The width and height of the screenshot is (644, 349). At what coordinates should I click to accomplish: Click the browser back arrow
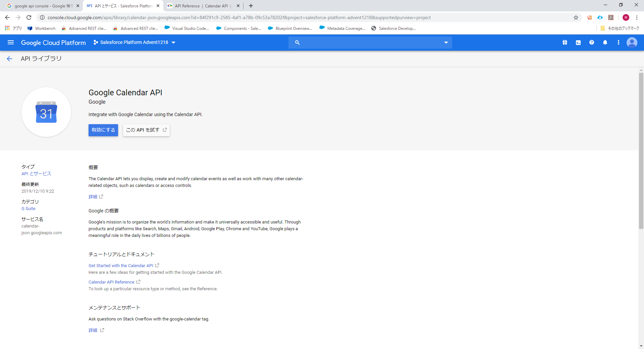click(7, 17)
